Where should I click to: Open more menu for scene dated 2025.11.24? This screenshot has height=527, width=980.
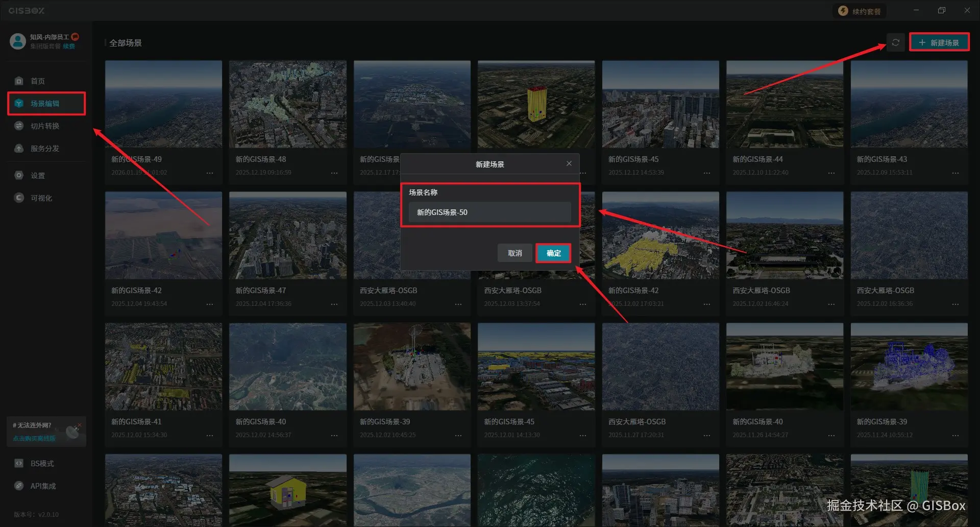tap(955, 436)
